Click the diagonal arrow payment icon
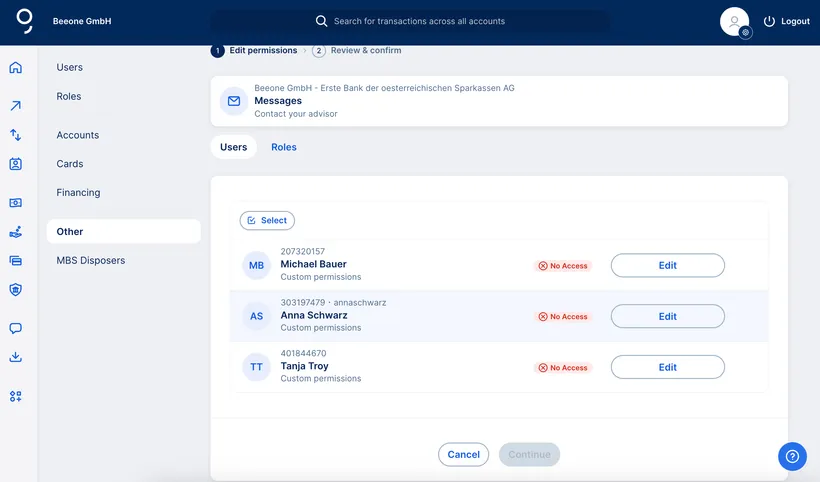Image resolution: width=820 pixels, height=482 pixels. pos(16,106)
